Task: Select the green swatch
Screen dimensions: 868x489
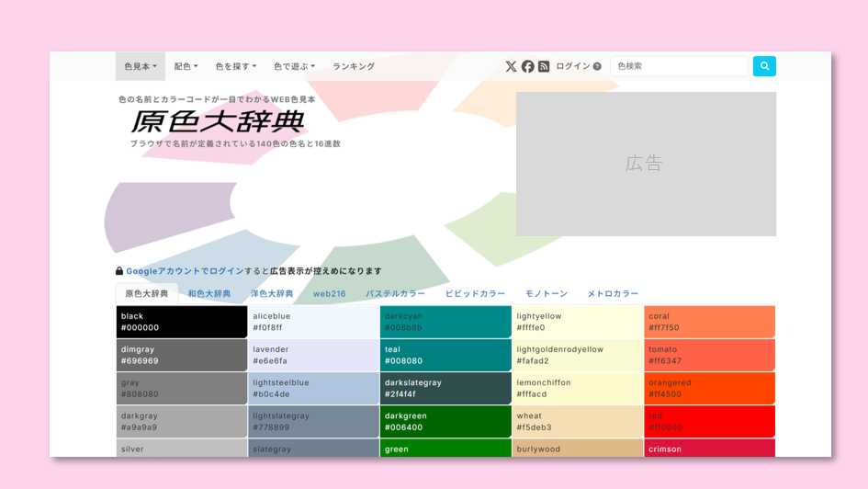Action: point(445,448)
